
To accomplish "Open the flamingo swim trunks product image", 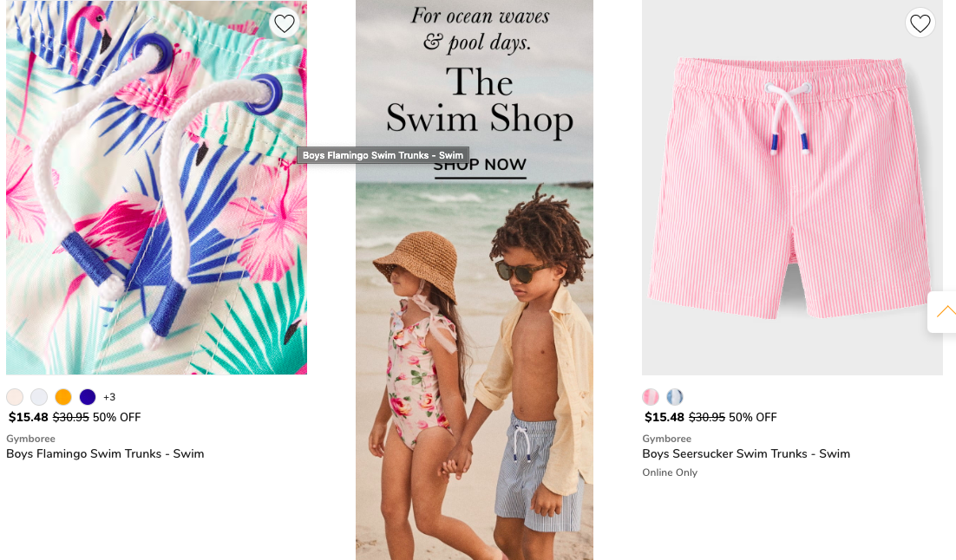I will click(x=157, y=187).
